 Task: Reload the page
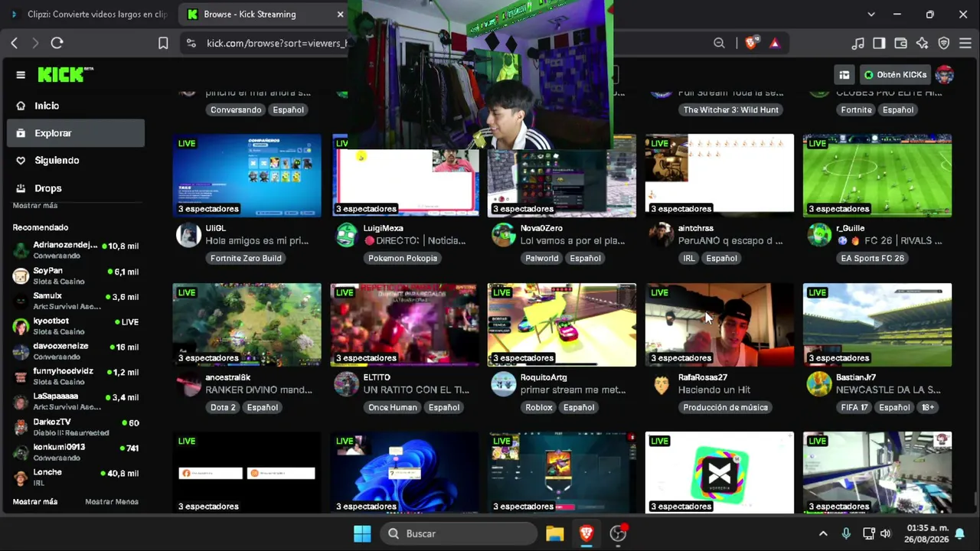57,44
